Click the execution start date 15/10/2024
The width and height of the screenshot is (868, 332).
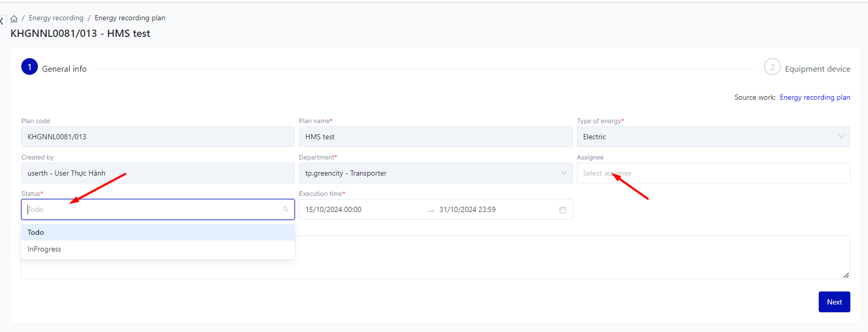coord(334,210)
